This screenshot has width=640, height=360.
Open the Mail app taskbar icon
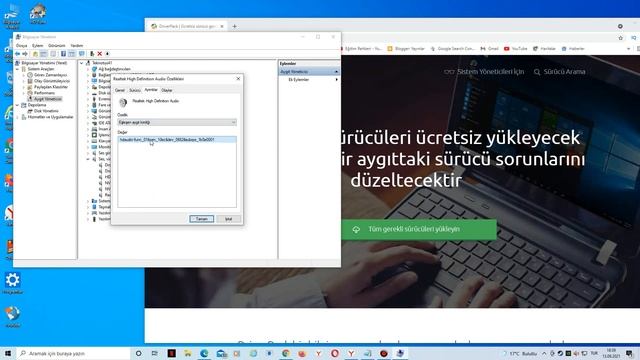[222, 353]
